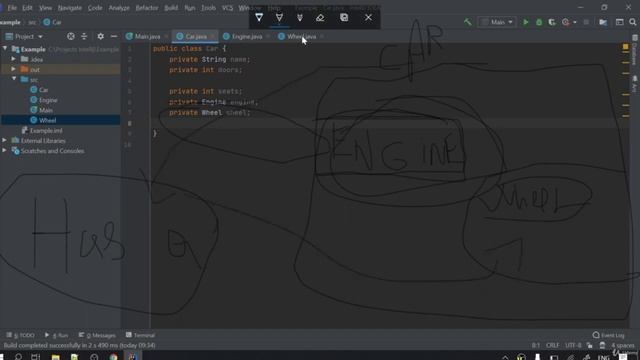This screenshot has height=360, width=640.
Task: Open the Project Structure dialog icon
Action: click(x=603, y=22)
